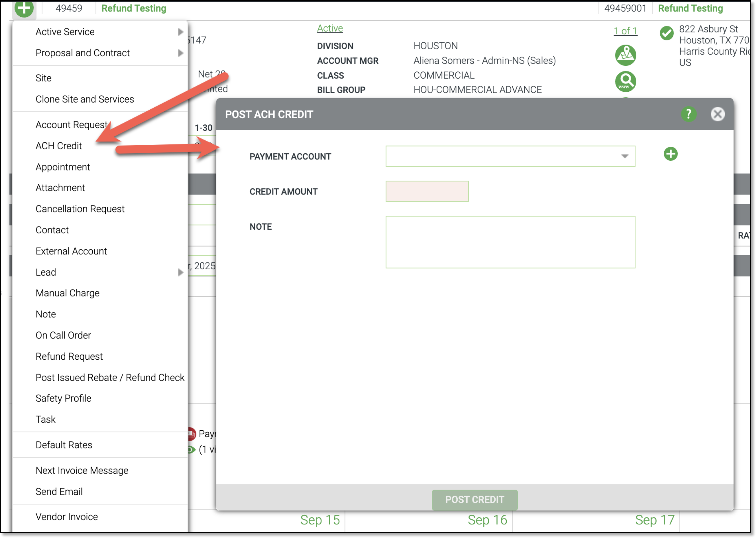
Task: Select Manual Charge menu entry
Action: [68, 293]
